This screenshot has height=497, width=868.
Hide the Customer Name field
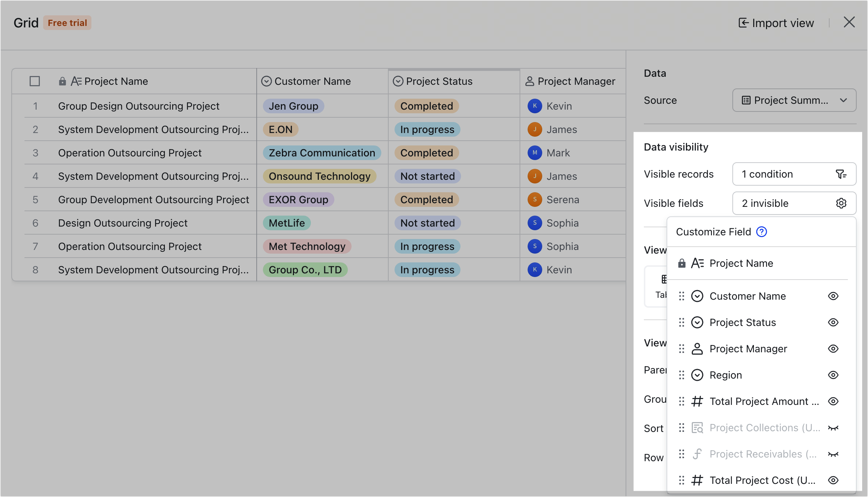coord(833,296)
